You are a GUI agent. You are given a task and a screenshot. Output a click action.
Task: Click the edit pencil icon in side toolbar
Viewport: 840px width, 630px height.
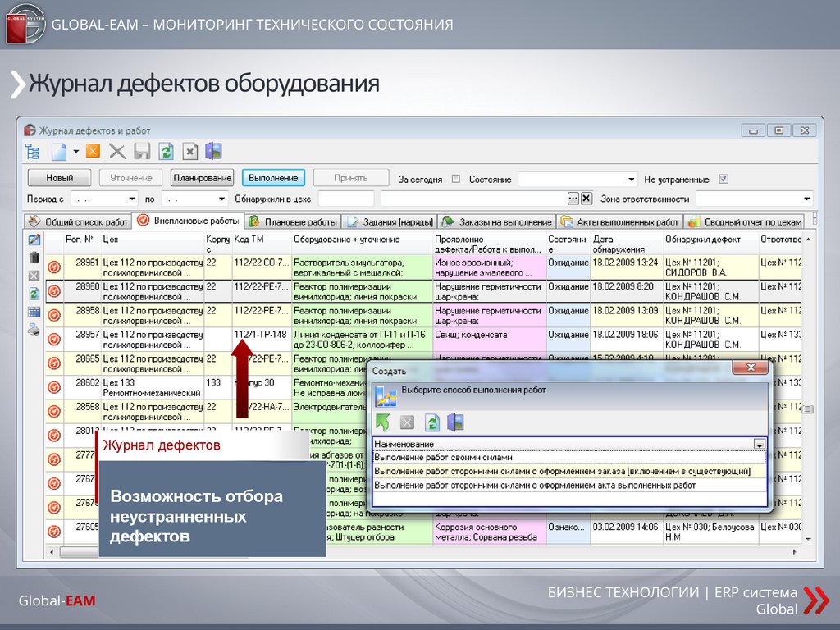point(34,240)
